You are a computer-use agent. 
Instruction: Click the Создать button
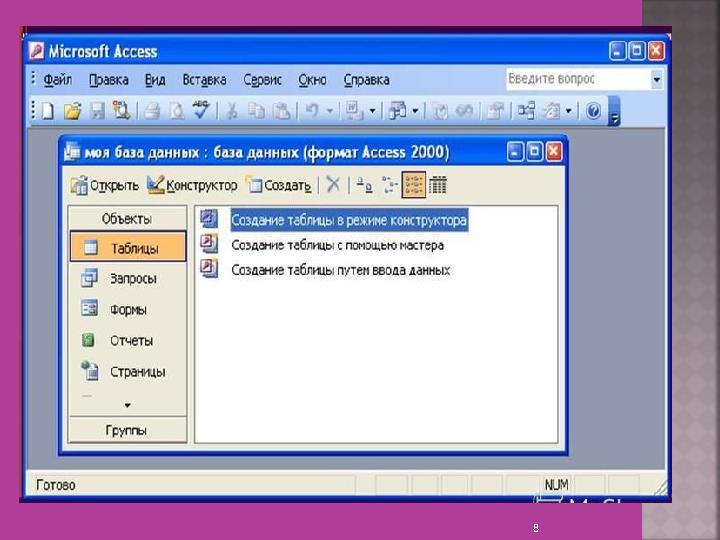(x=279, y=185)
